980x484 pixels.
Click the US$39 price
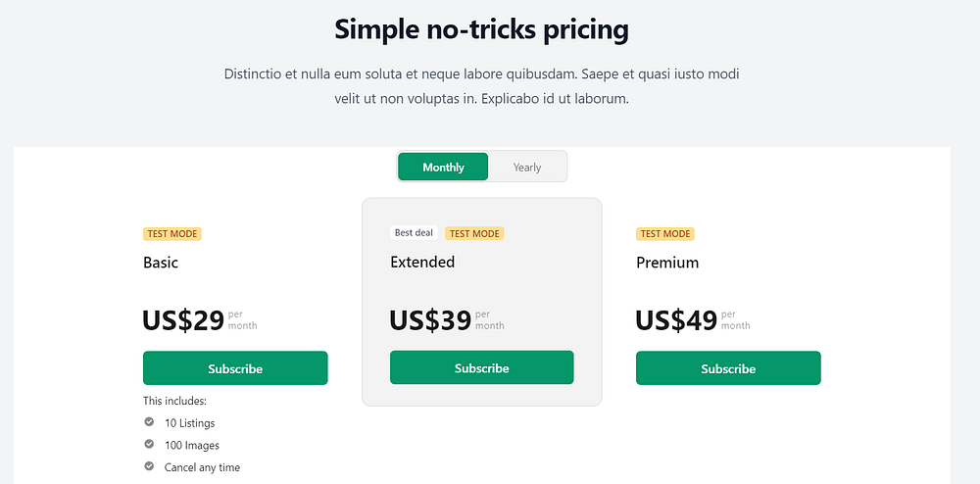(430, 320)
